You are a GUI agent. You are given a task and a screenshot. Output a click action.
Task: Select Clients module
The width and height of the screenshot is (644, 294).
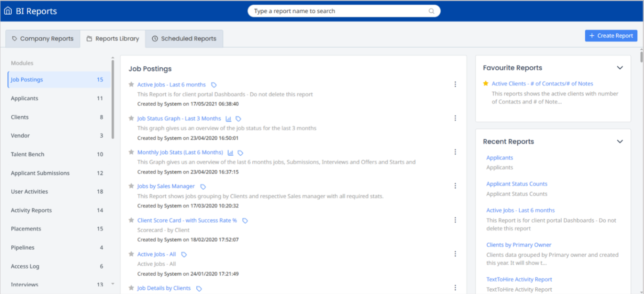59,117
